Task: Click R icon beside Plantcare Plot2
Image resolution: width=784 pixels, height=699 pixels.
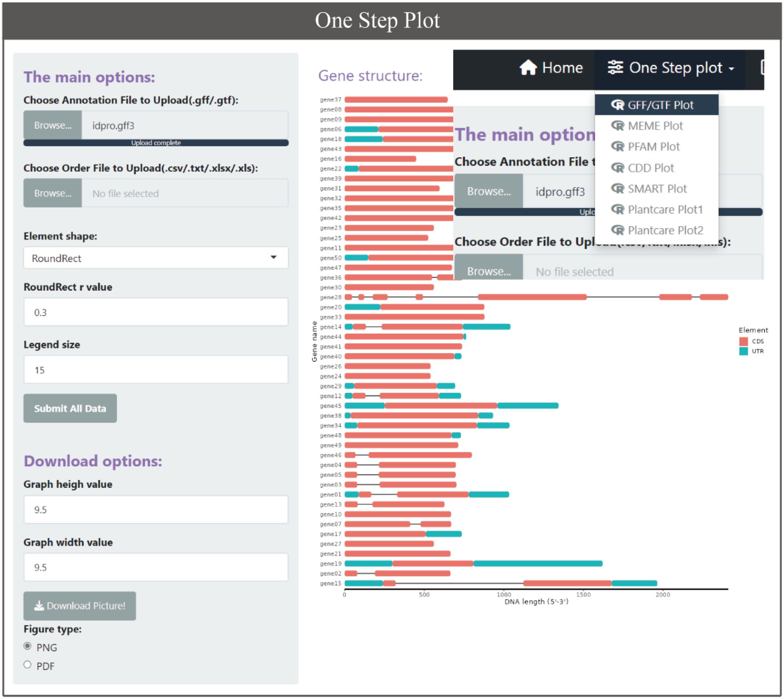Action: 617,230
